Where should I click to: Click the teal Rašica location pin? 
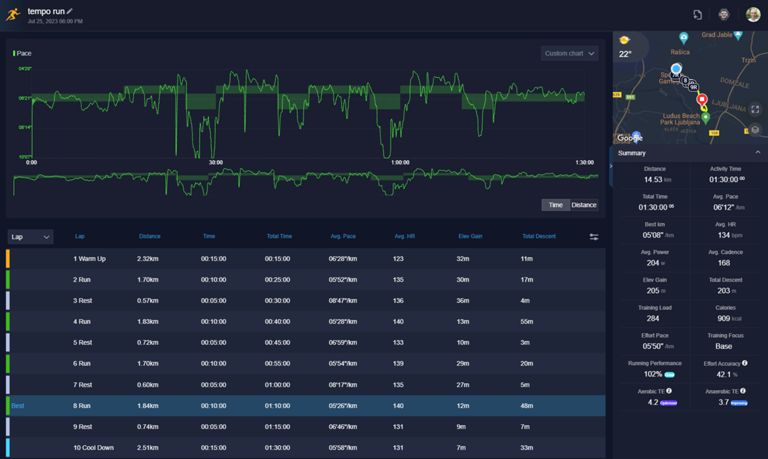683,37
